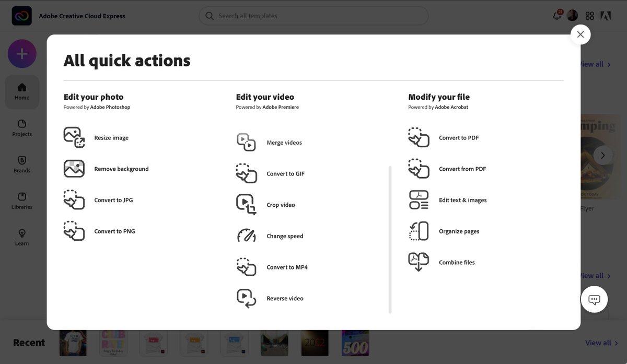
Task: Switch to the Projects section in the sidebar
Action: click(x=21, y=128)
